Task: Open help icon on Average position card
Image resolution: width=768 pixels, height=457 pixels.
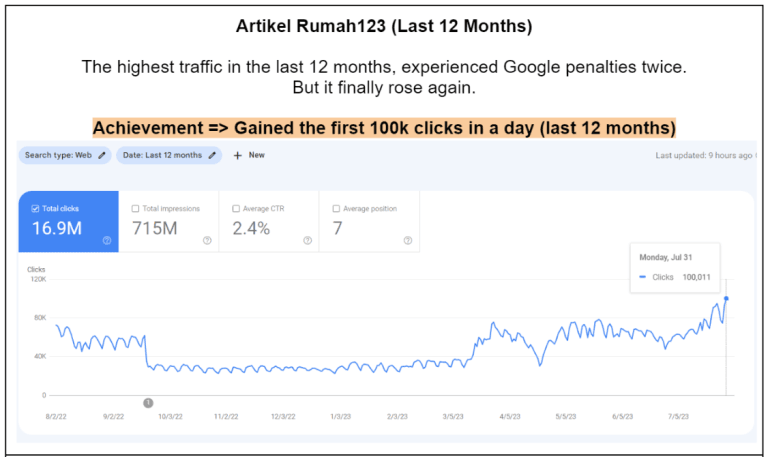Action: pos(408,240)
